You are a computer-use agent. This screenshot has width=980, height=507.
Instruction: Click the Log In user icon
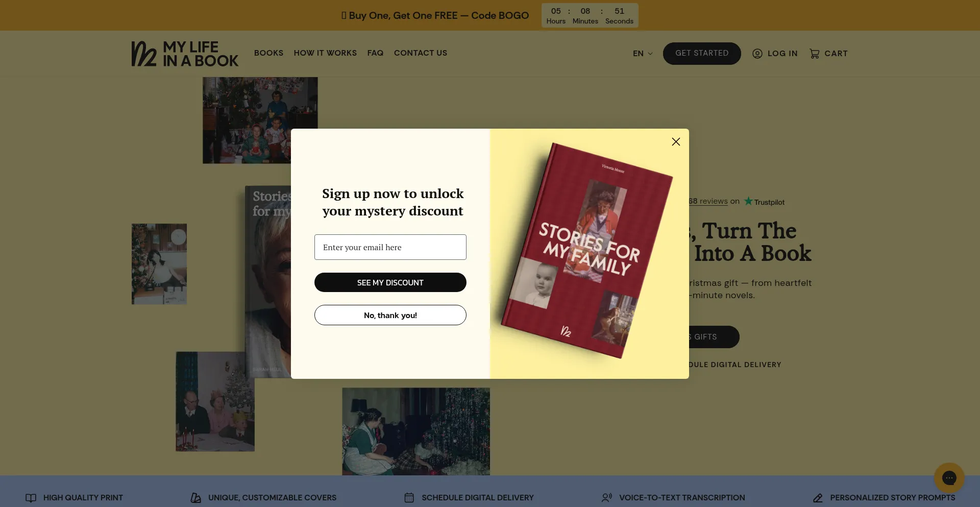pos(757,54)
